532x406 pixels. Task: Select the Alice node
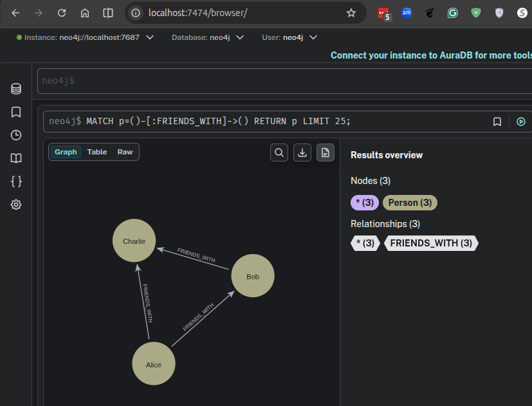(154, 364)
